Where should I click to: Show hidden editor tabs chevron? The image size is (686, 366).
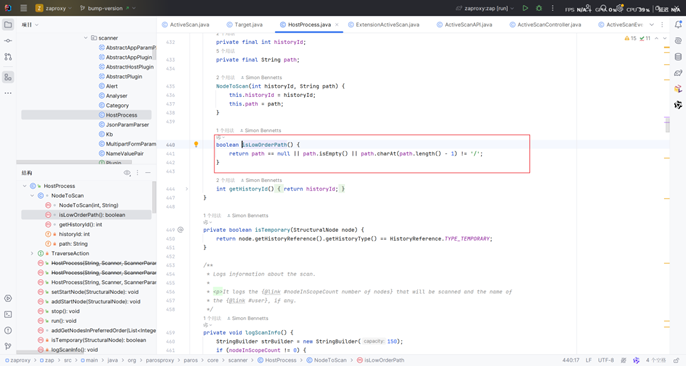(652, 24)
